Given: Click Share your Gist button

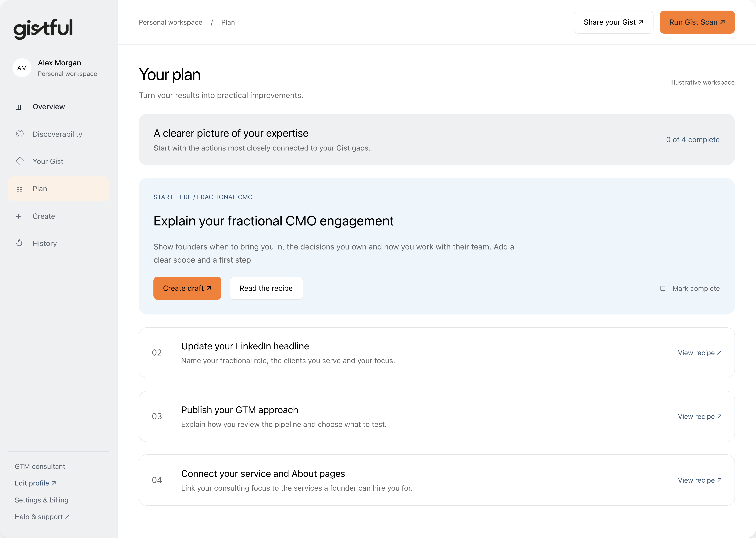Looking at the screenshot, I should (x=614, y=22).
